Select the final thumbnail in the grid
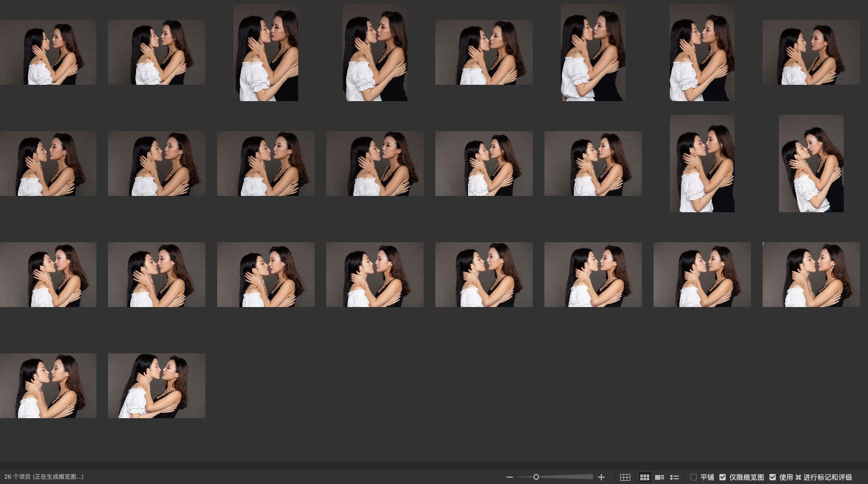Image resolution: width=868 pixels, height=484 pixels. tap(157, 386)
